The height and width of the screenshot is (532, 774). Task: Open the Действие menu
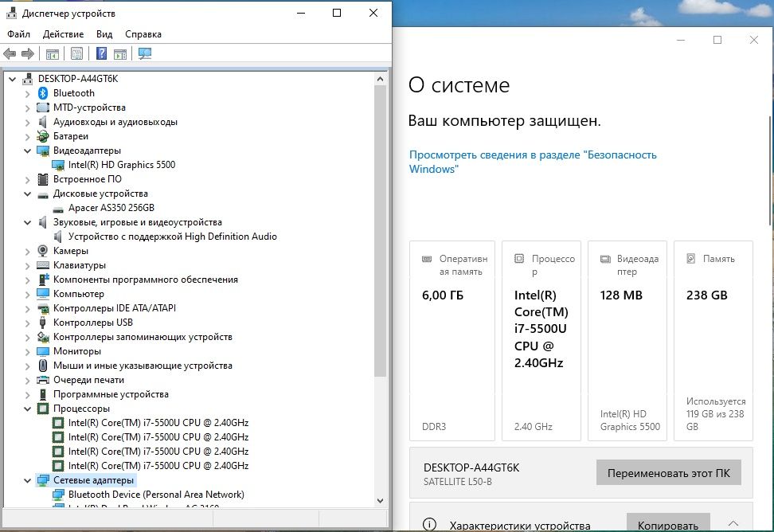tap(63, 34)
